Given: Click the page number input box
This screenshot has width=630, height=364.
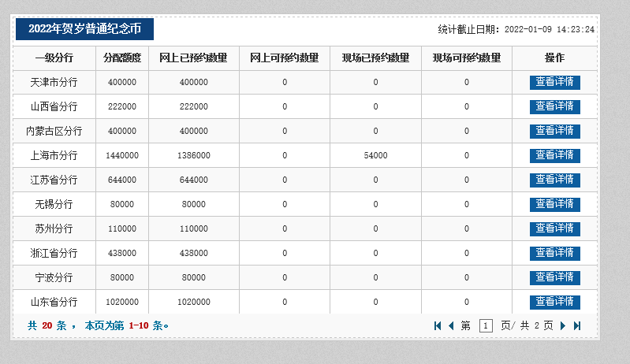Looking at the screenshot, I should [486, 325].
